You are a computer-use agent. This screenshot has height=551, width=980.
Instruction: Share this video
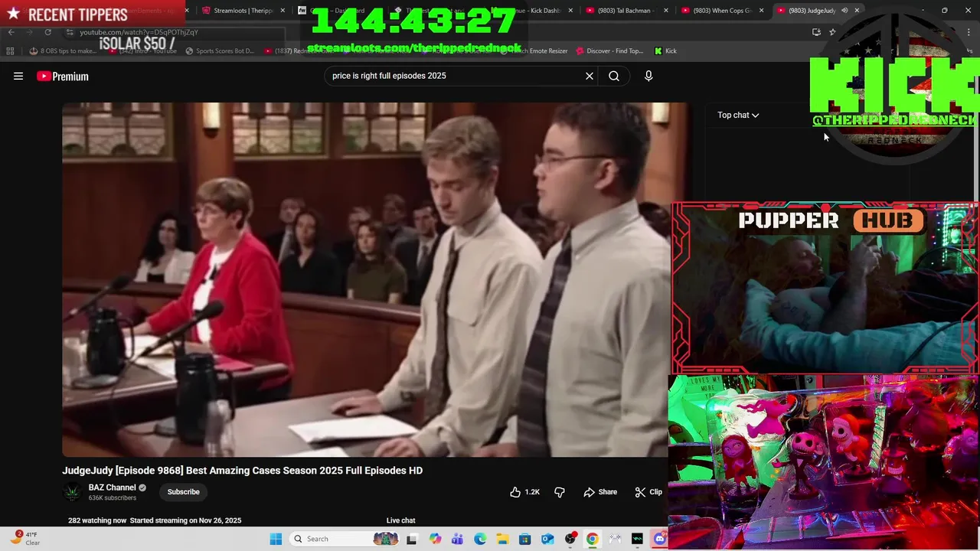(x=600, y=492)
